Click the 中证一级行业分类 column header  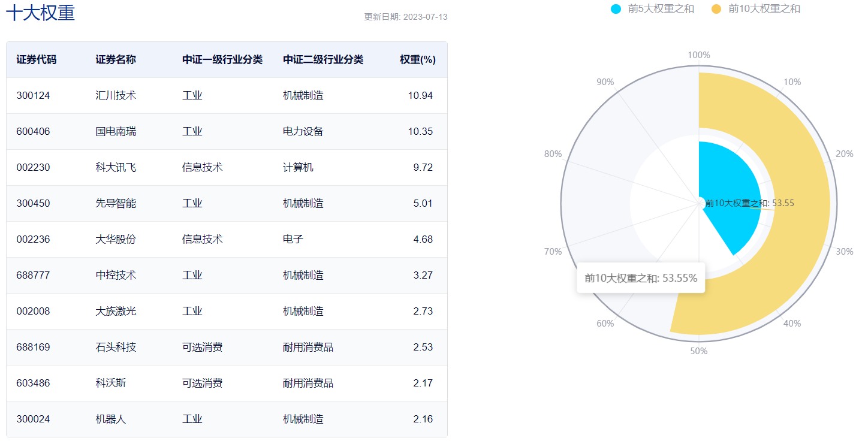click(x=222, y=60)
